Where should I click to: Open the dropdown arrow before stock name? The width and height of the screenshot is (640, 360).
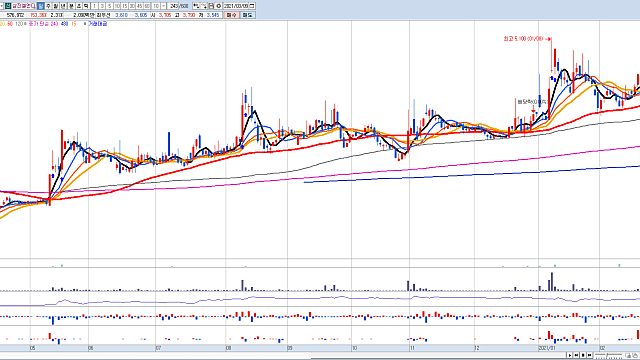(x=2, y=6)
